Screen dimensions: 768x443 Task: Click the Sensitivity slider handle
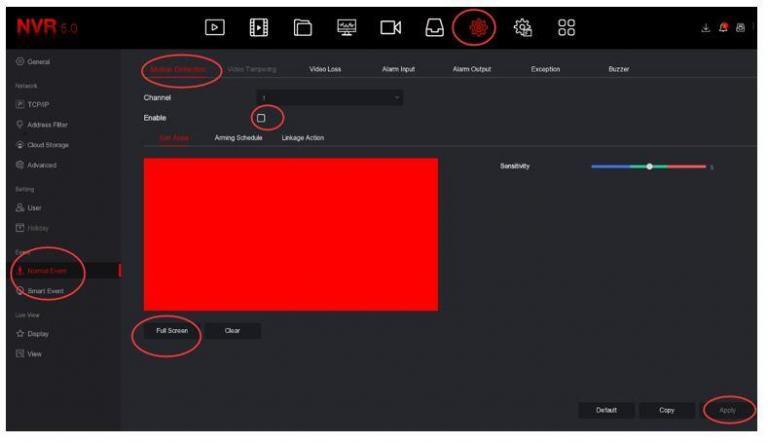pos(649,167)
